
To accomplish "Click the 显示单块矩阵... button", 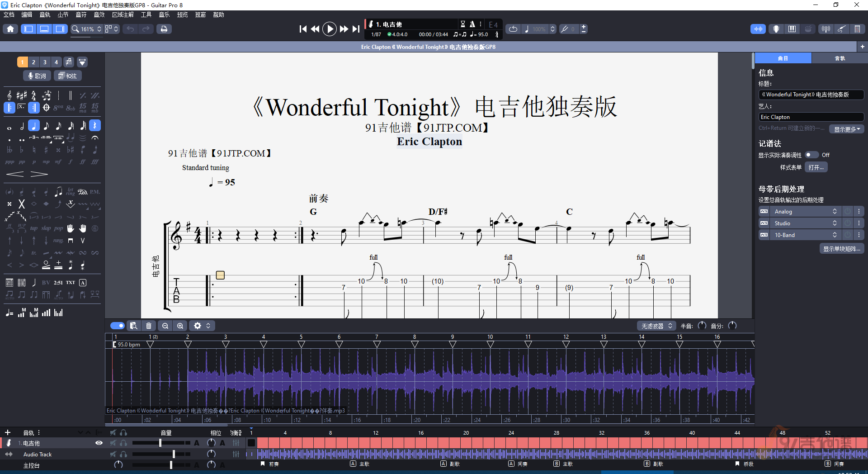I will (x=841, y=249).
